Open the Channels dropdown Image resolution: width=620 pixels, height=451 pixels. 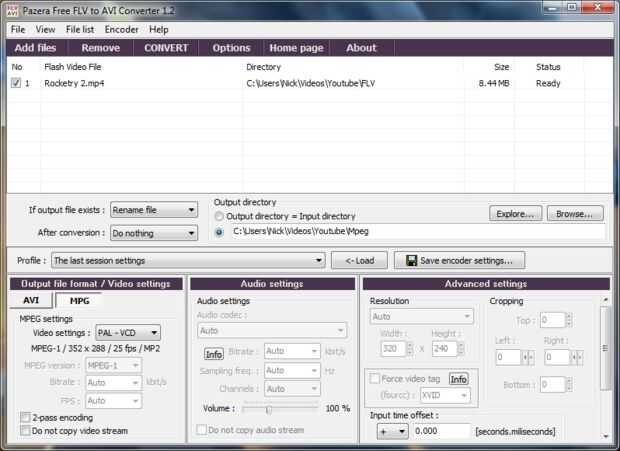point(292,389)
